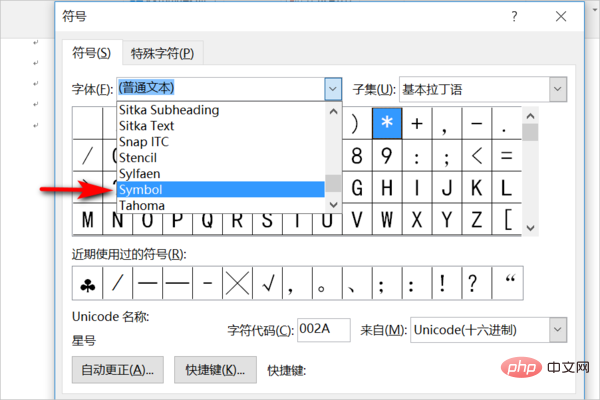
Task: Select Tahoma in the font list
Action: coord(220,205)
